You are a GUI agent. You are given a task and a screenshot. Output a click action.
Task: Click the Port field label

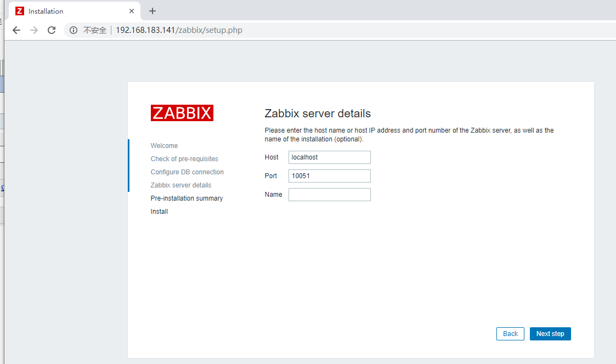270,176
